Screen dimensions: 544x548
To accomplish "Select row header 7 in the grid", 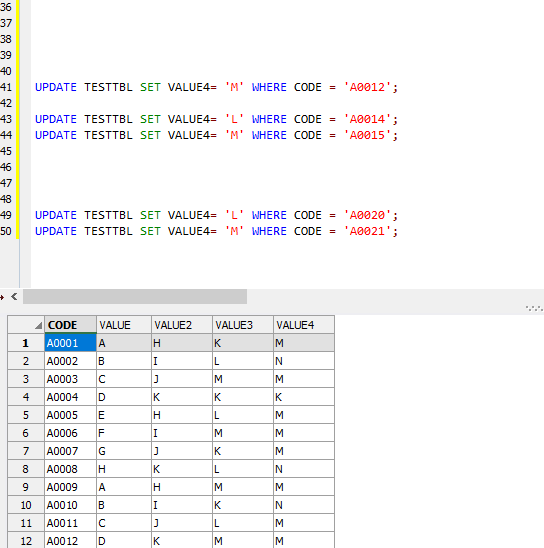I will [x=26, y=451].
